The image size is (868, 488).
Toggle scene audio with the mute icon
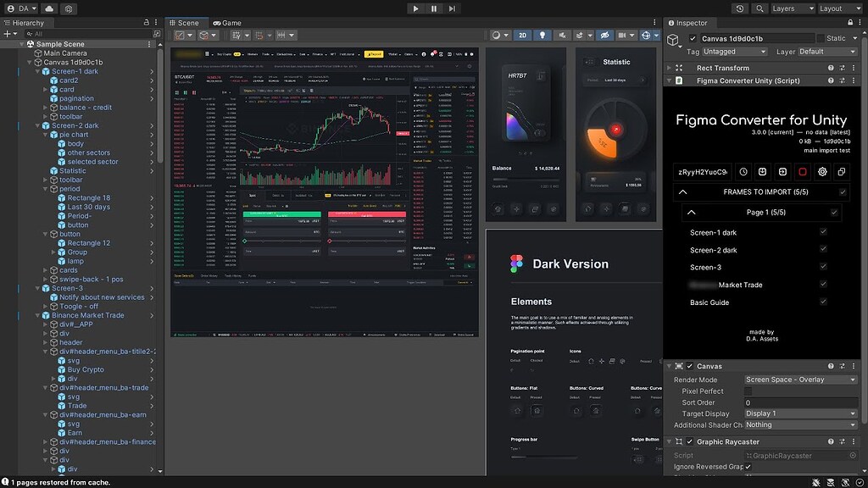tap(562, 36)
